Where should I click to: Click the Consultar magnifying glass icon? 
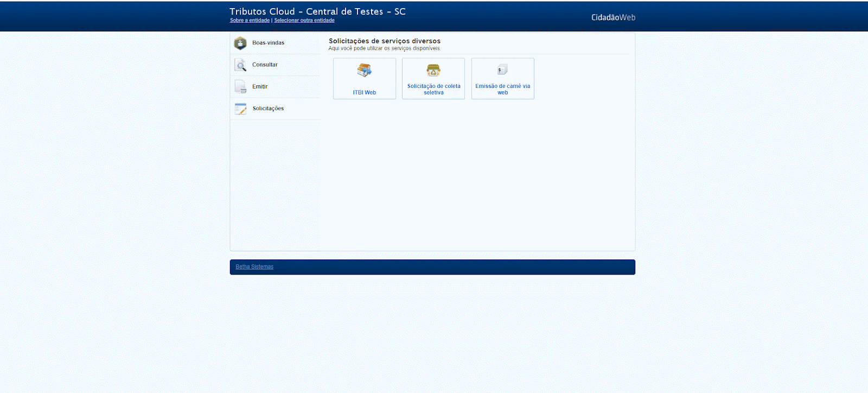click(240, 65)
